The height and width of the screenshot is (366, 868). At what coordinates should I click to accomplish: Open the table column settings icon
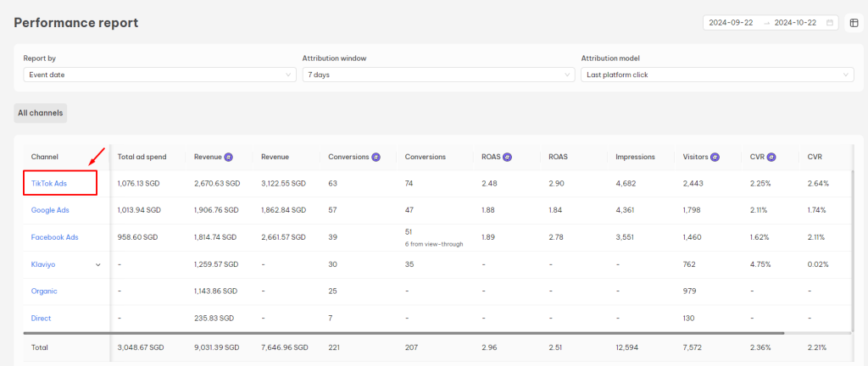pos(854,23)
